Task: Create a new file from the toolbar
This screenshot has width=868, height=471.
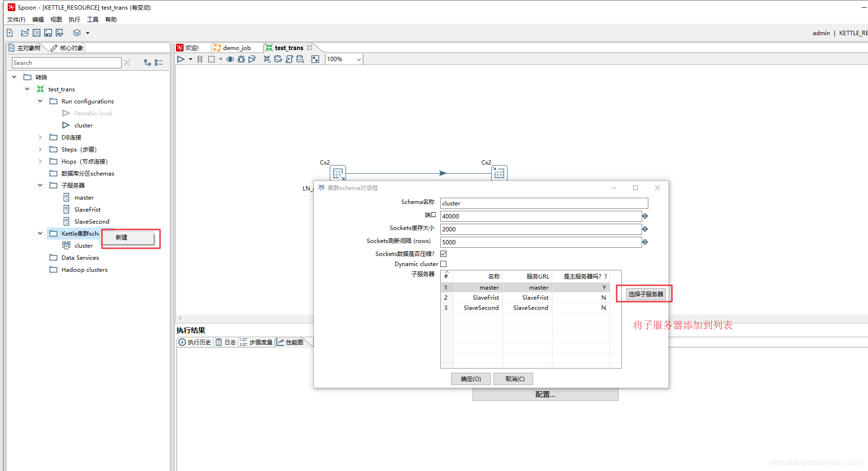Action: click(x=10, y=33)
